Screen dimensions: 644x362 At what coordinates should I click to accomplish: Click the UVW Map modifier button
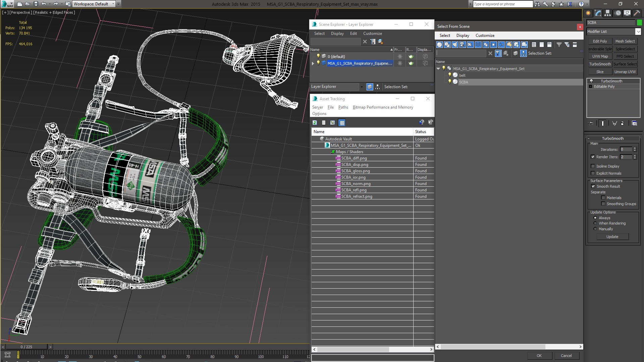pos(600,56)
